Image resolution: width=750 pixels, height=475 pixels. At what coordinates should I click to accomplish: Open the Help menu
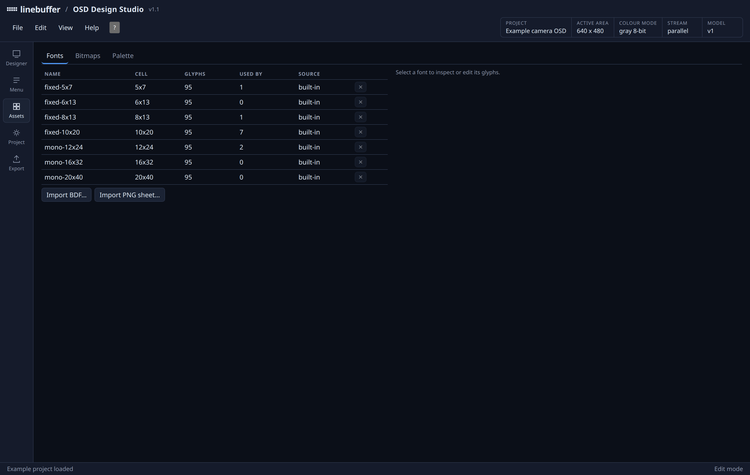[x=92, y=28]
